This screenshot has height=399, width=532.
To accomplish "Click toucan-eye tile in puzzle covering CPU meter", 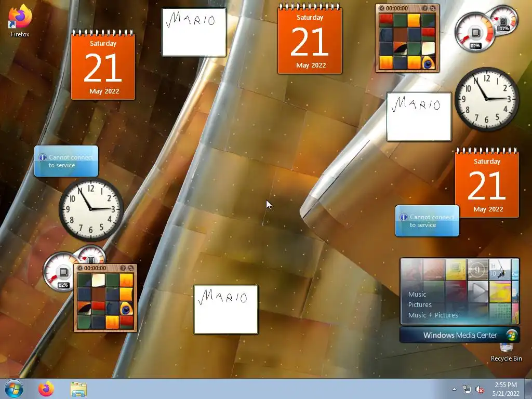I will pyautogui.click(x=126, y=309).
